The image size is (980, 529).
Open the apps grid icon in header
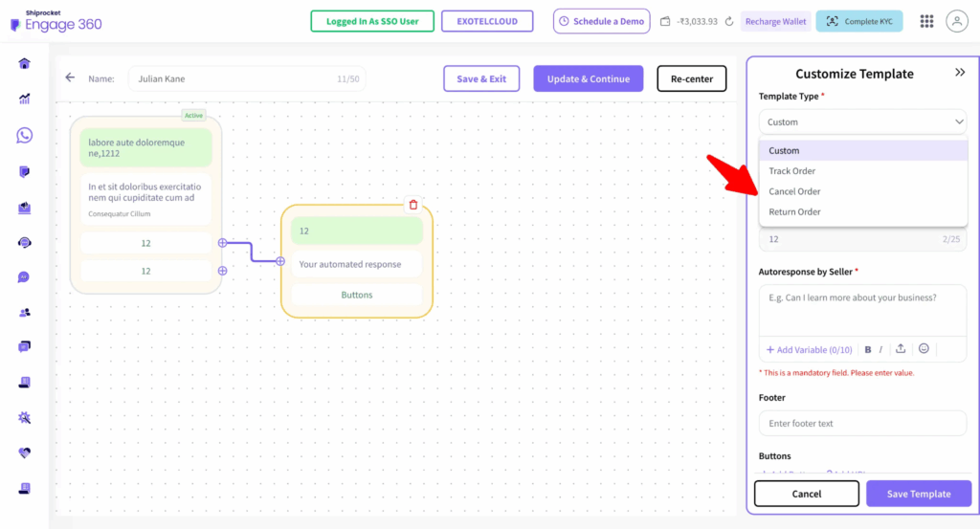tap(926, 21)
